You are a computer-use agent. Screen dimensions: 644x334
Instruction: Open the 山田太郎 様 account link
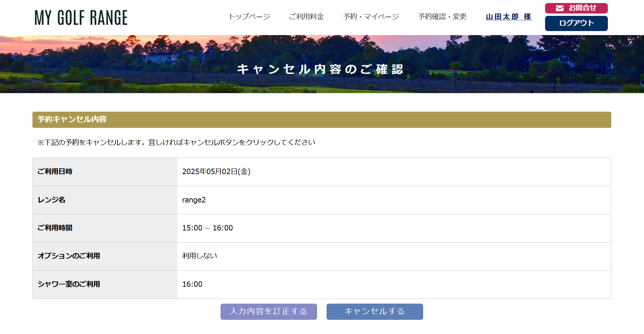509,17
